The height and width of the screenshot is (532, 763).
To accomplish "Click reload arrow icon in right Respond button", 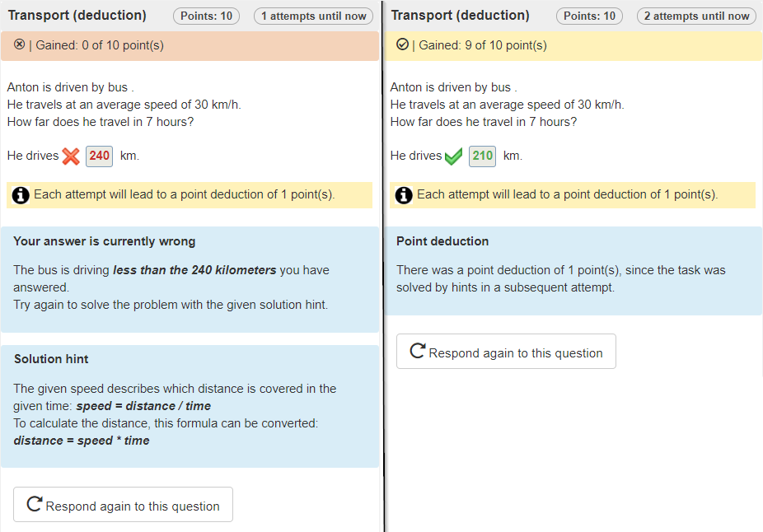I will tap(418, 352).
